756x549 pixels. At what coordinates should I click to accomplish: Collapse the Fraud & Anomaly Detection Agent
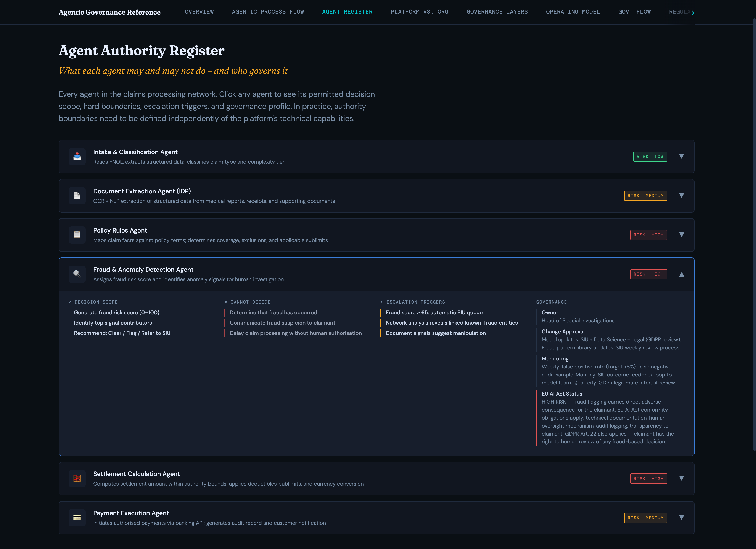pos(682,274)
